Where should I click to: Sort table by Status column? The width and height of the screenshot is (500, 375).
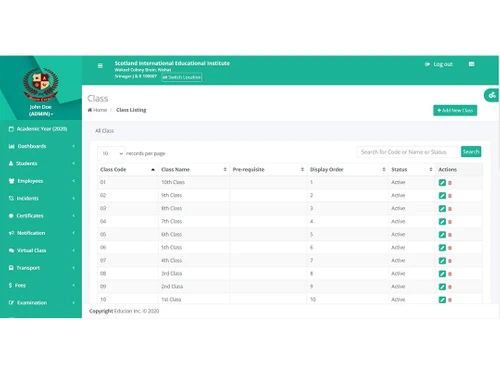click(412, 169)
